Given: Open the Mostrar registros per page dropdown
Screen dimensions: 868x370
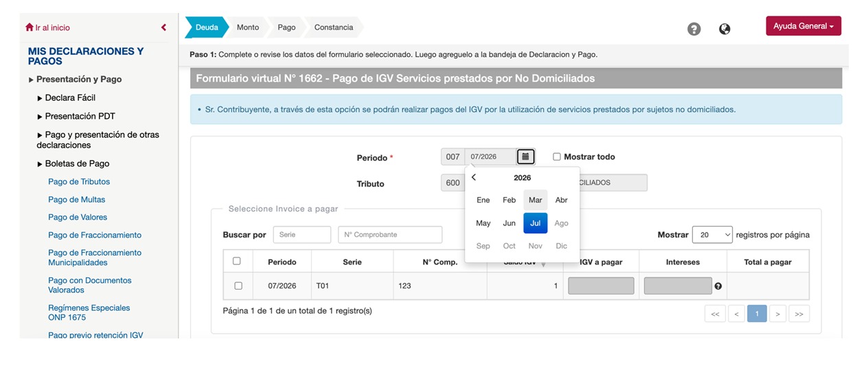Looking at the screenshot, I should (712, 235).
